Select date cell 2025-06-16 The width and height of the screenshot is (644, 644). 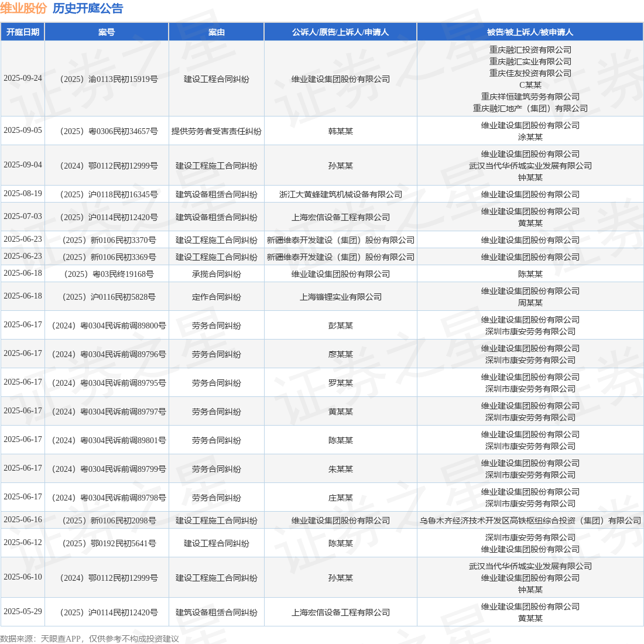(23, 519)
